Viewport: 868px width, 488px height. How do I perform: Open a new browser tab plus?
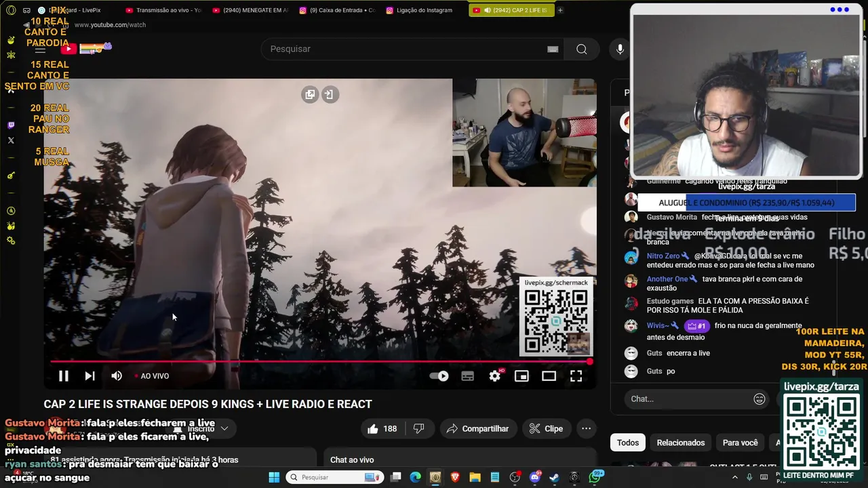click(x=560, y=10)
